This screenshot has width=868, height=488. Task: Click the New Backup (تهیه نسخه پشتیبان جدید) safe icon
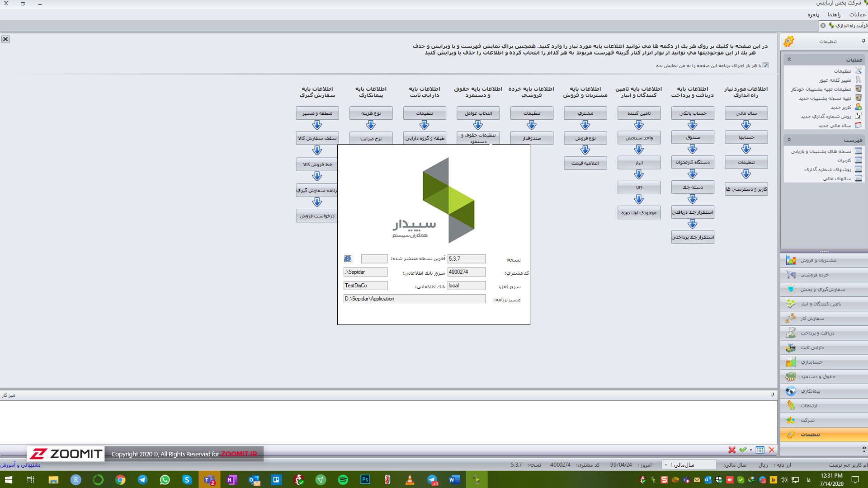858,98
